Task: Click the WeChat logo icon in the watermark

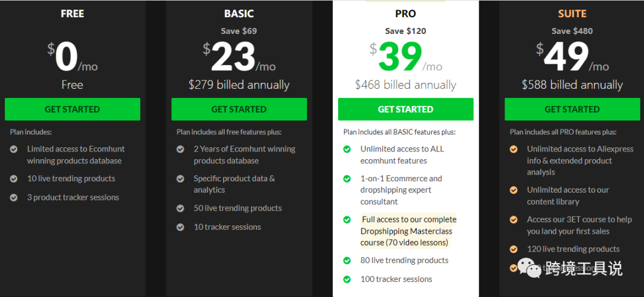Action: pyautogui.click(x=530, y=268)
